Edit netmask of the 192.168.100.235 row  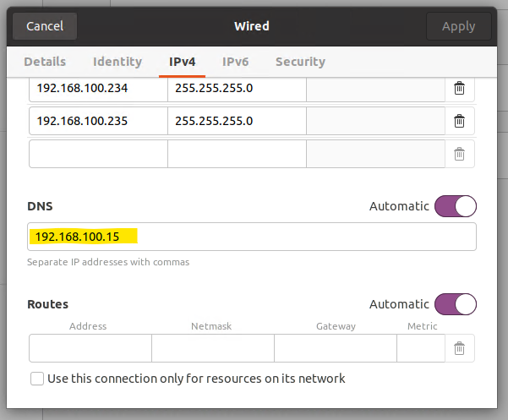(x=237, y=121)
